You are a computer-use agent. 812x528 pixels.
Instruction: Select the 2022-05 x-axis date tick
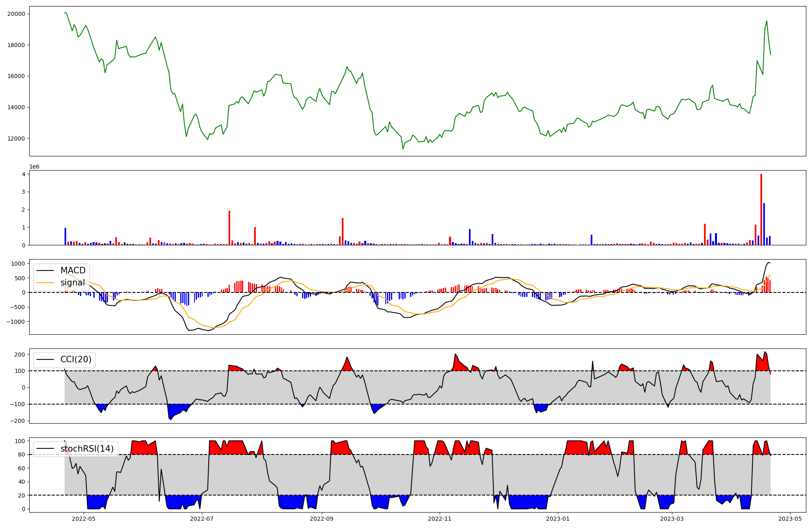tap(84, 519)
